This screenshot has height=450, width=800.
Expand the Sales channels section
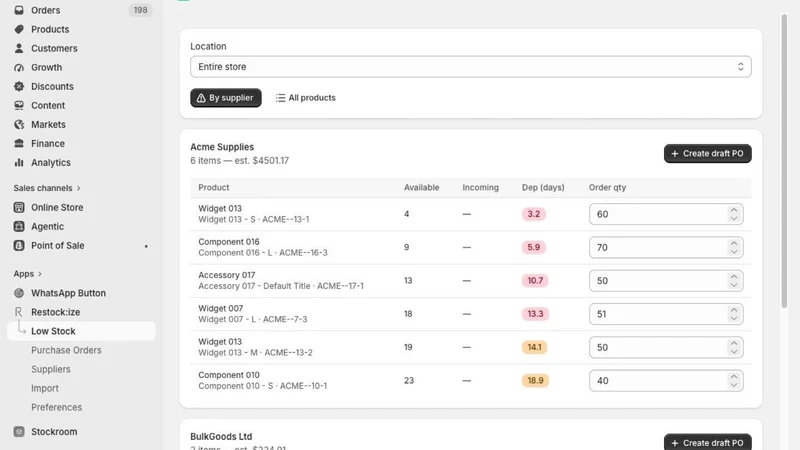tap(47, 188)
